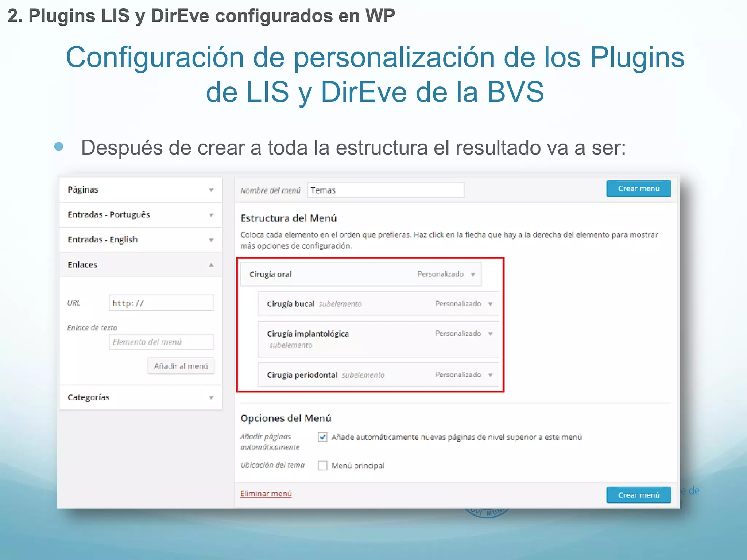
Task: Select the Páginas panel header
Action: click(x=141, y=190)
